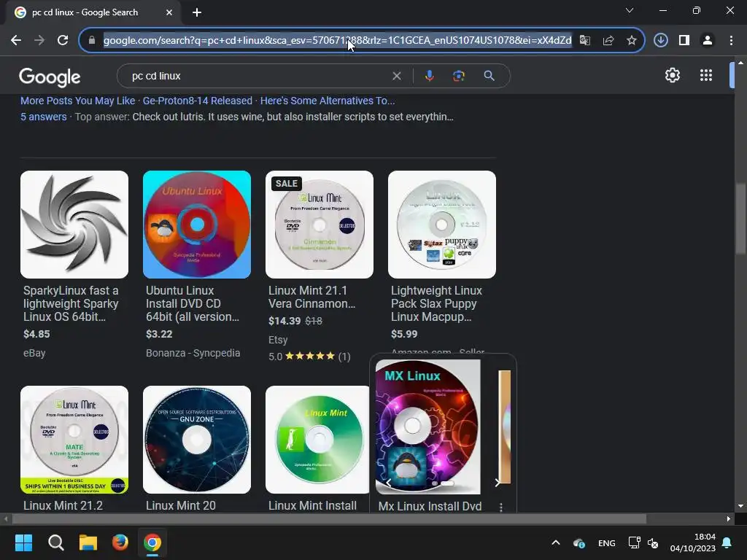Click the browser address bar URL
The image size is (747, 560).
click(x=337, y=41)
